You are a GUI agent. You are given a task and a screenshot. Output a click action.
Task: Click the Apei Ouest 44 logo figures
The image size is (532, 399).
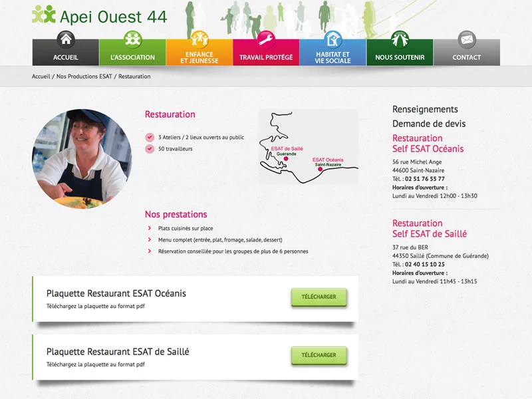[44, 15]
